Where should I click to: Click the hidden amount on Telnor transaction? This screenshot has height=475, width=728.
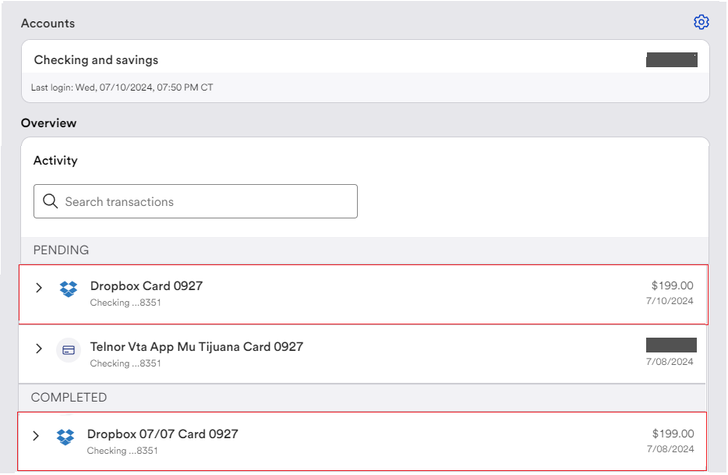click(671, 345)
